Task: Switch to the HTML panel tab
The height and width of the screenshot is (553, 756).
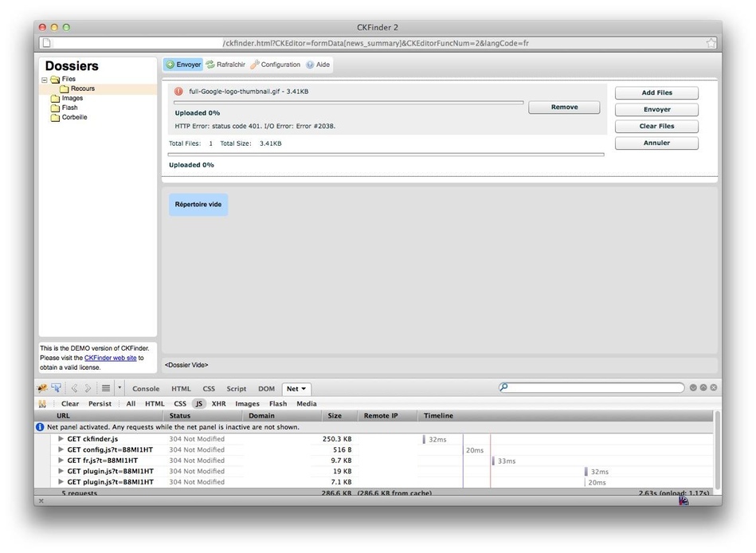Action: click(x=182, y=389)
